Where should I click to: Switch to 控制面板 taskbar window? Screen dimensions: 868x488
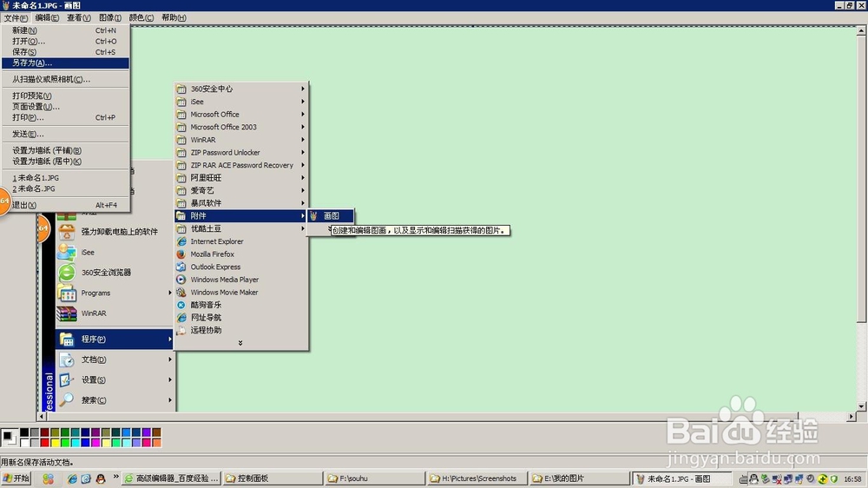273,478
